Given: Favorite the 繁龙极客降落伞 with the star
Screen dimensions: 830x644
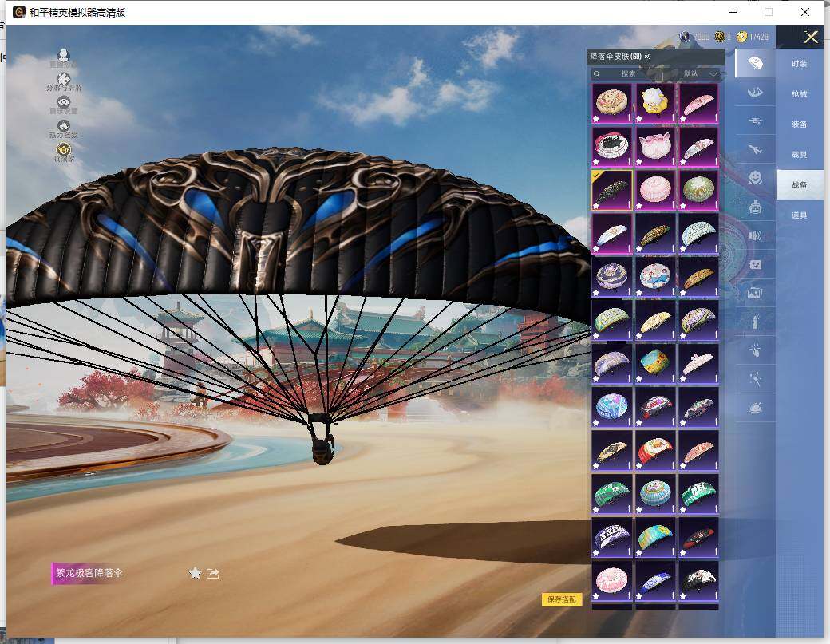Looking at the screenshot, I should (x=195, y=573).
